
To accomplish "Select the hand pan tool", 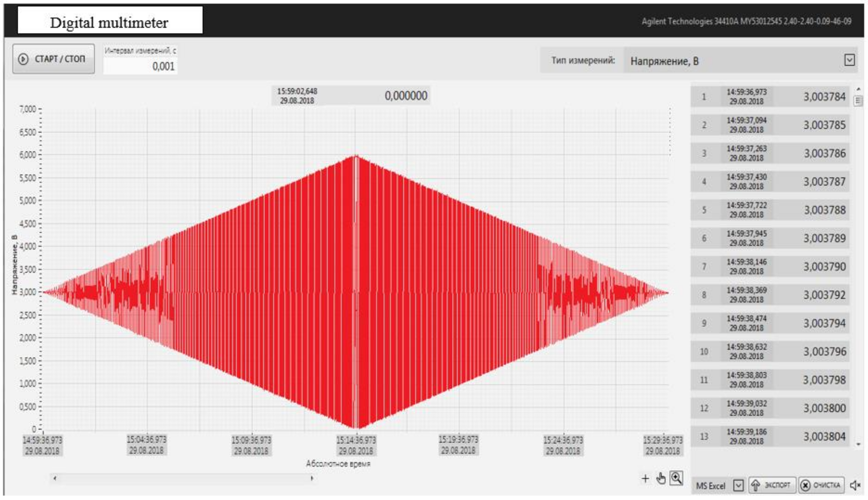I will 660,478.
